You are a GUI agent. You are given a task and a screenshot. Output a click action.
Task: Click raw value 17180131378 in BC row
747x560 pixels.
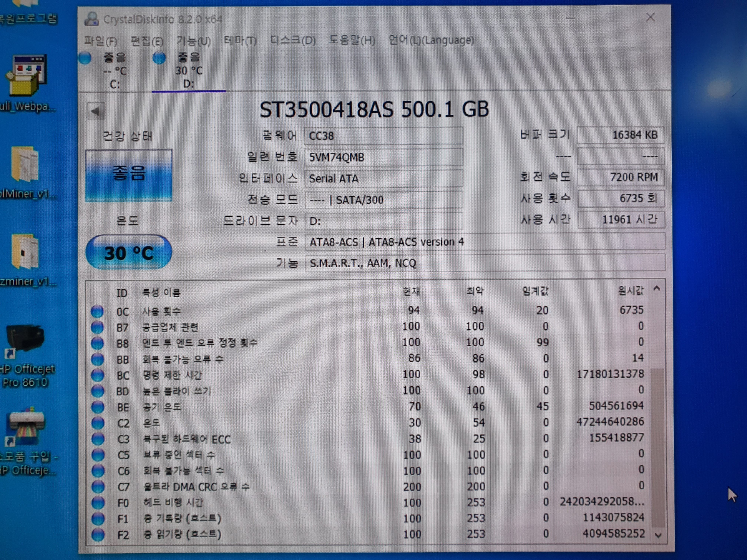coord(610,374)
